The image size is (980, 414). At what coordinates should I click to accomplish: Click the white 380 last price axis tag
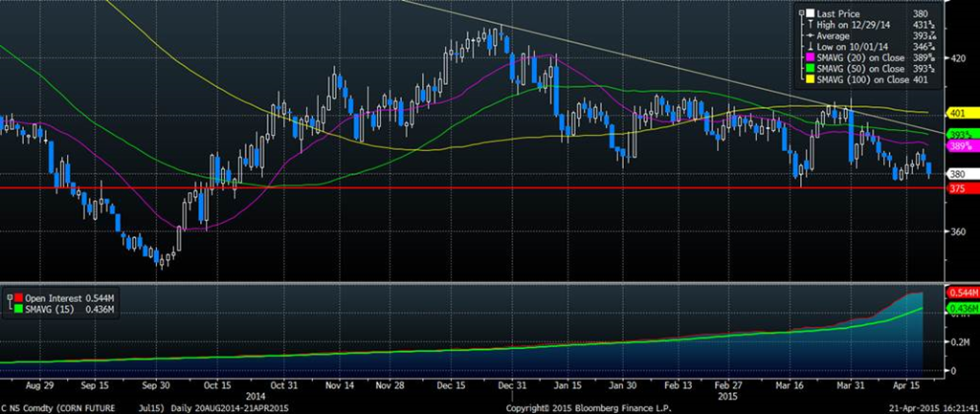coord(957,174)
